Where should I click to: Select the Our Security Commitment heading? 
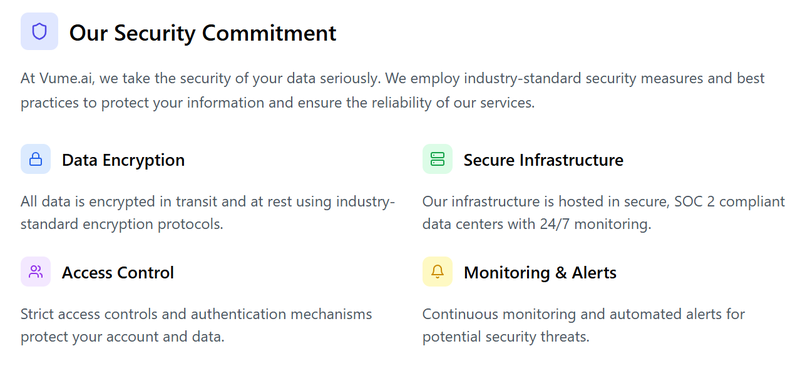click(203, 33)
